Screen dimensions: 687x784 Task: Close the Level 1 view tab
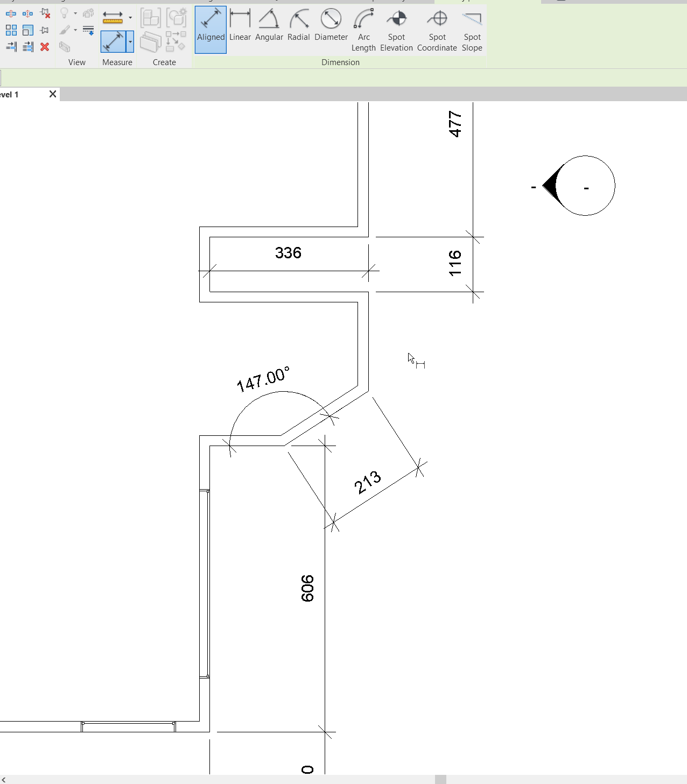click(x=52, y=94)
